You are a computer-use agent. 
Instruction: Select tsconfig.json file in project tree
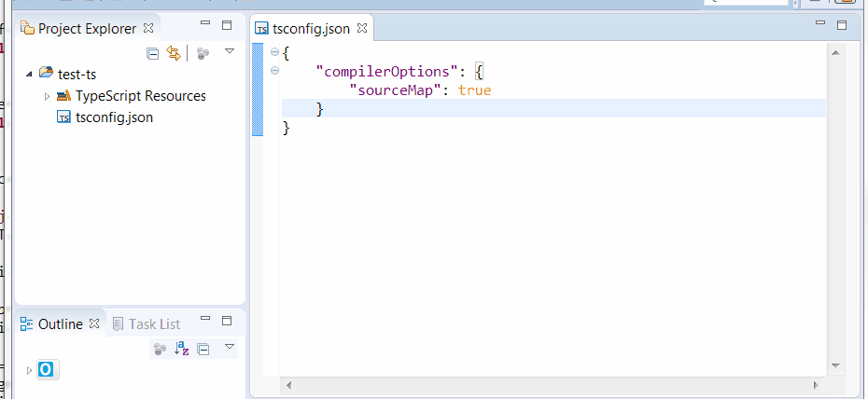(113, 117)
